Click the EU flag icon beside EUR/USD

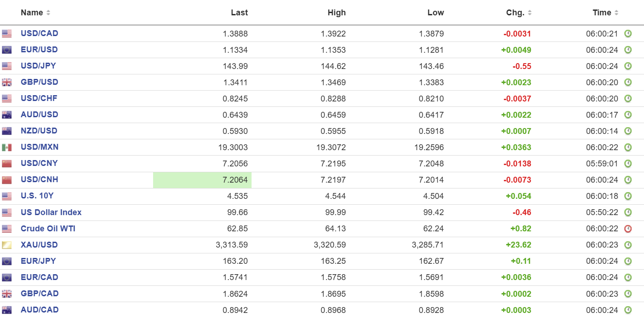tap(7, 50)
